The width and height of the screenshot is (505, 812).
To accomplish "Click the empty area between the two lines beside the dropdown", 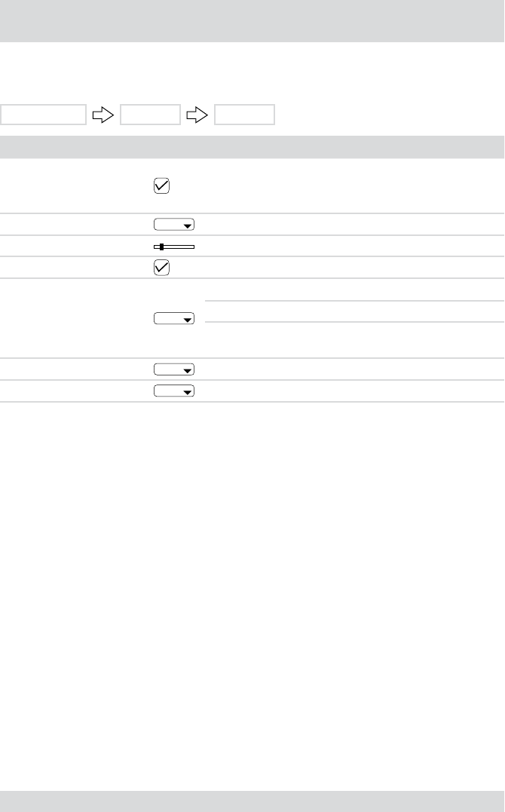I will [354, 311].
